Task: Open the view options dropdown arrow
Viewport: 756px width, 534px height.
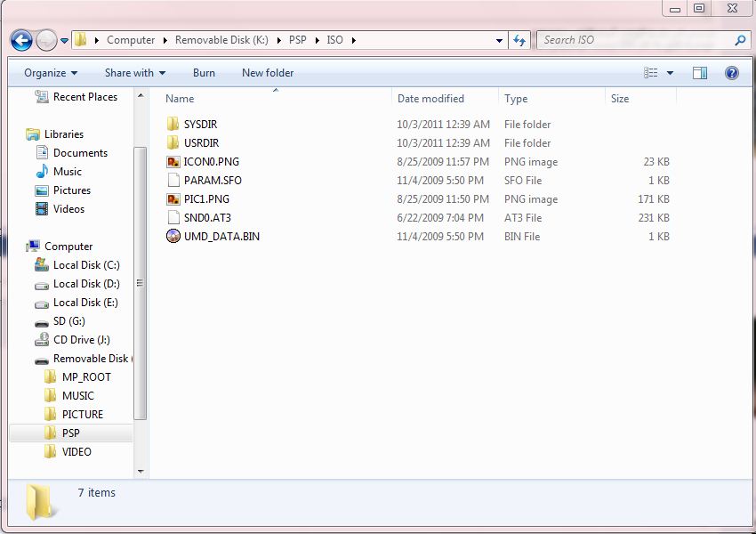Action: pyautogui.click(x=671, y=73)
